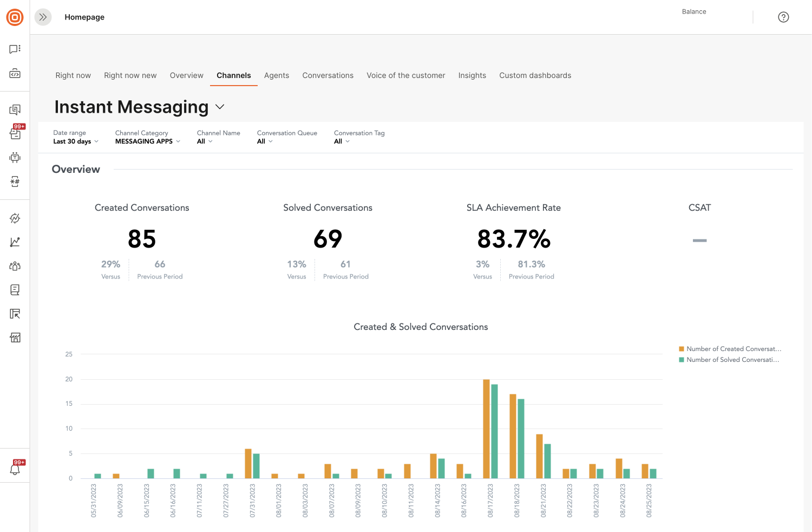Click the Infobip logo at top left
The width and height of the screenshot is (812, 532).
(x=15, y=17)
